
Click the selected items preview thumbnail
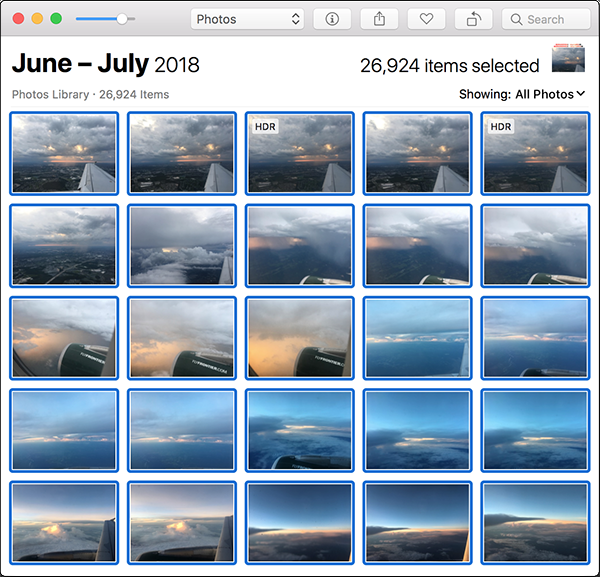pos(568,59)
